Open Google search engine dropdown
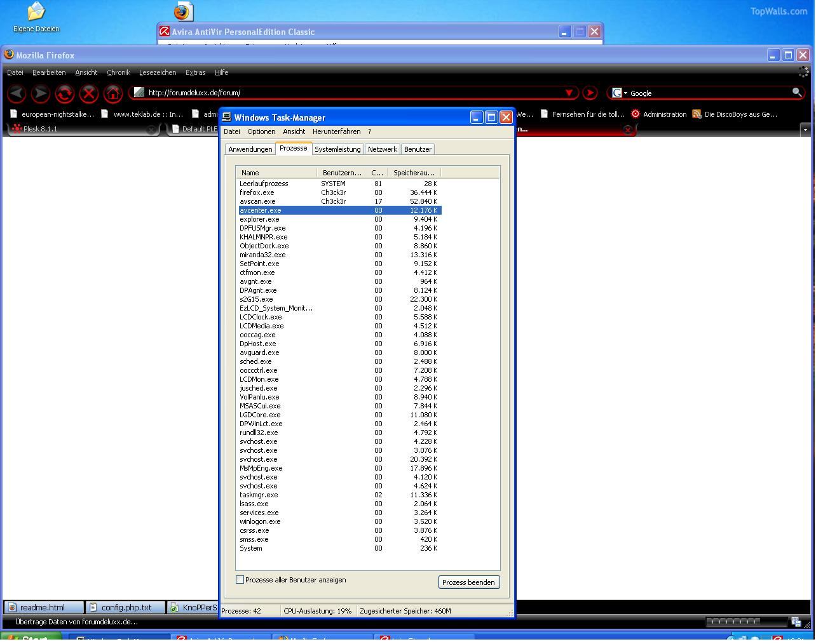The width and height of the screenshot is (816, 644). pyautogui.click(x=620, y=93)
